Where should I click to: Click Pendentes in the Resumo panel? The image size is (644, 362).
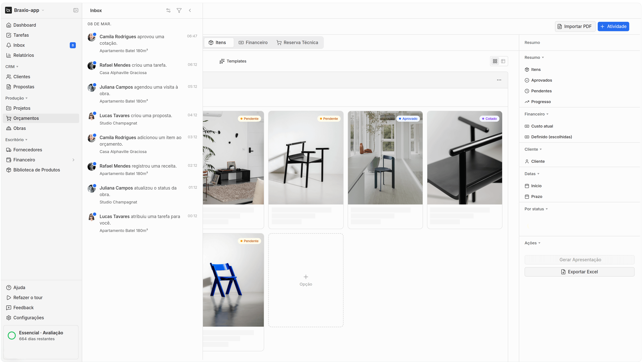(x=538, y=91)
